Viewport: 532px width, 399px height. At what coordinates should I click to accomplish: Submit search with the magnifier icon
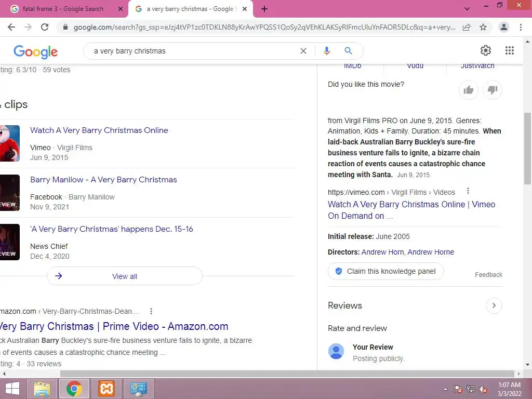(x=348, y=51)
